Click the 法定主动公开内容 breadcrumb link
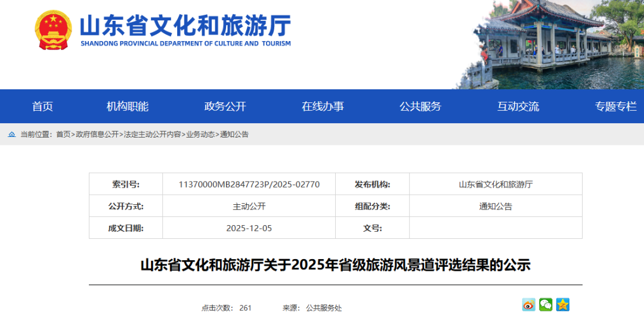Screen dimensions: 644x321 point(152,135)
